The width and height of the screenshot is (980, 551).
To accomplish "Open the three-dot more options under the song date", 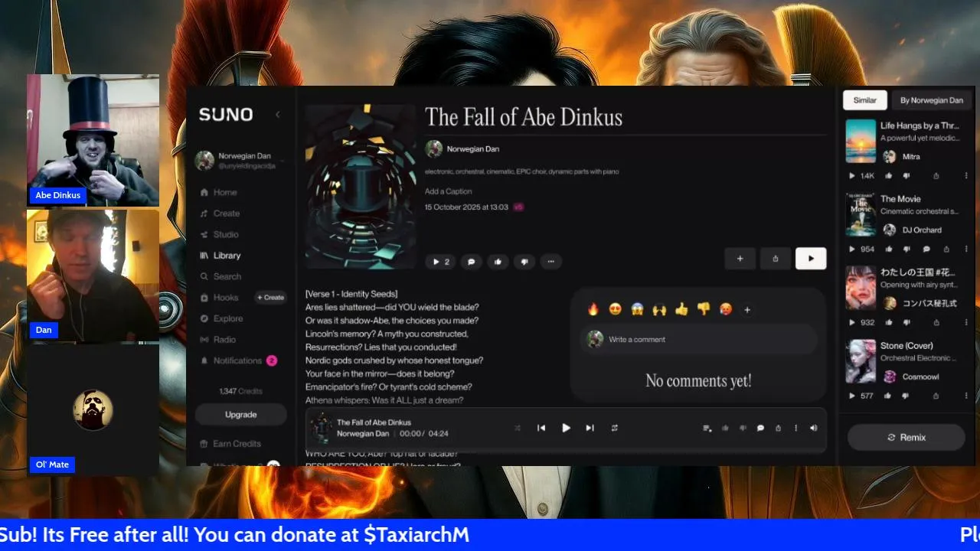I will pos(551,262).
